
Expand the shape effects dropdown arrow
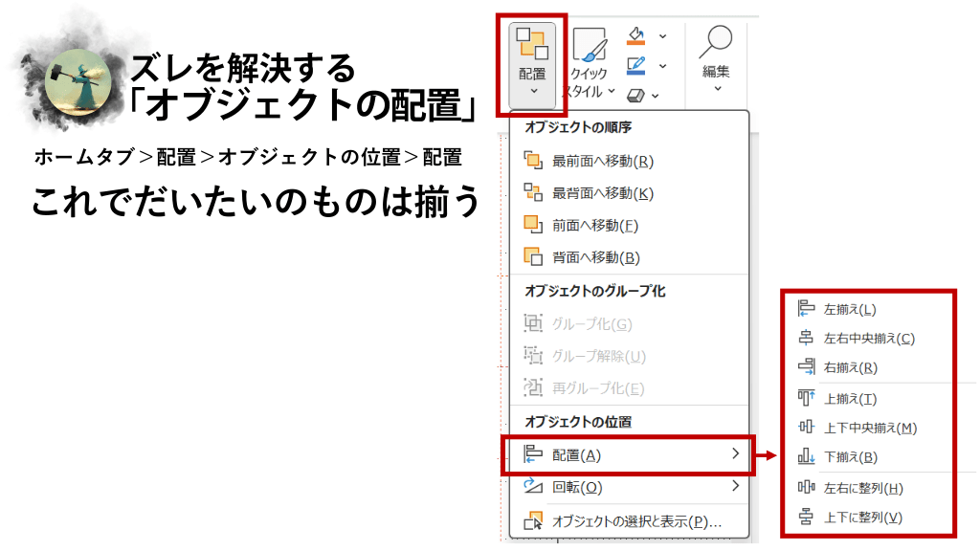pyautogui.click(x=656, y=96)
